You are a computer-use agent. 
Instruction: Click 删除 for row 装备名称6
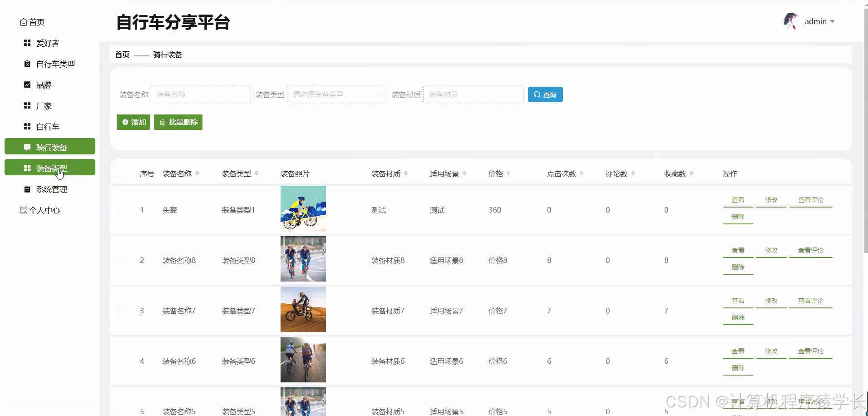tap(738, 368)
